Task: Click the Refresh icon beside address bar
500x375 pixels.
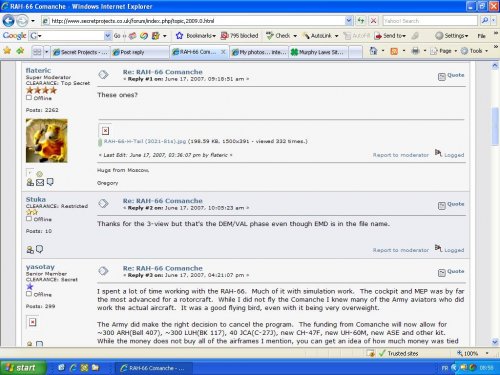Action: point(361,21)
